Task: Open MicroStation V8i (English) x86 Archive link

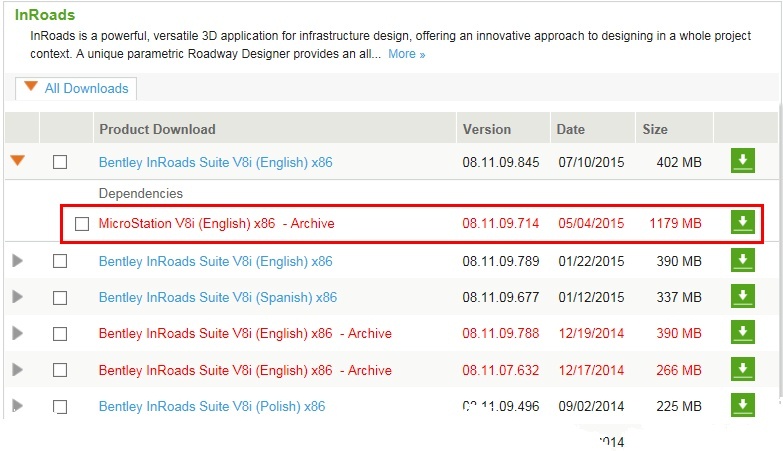Action: (x=216, y=223)
